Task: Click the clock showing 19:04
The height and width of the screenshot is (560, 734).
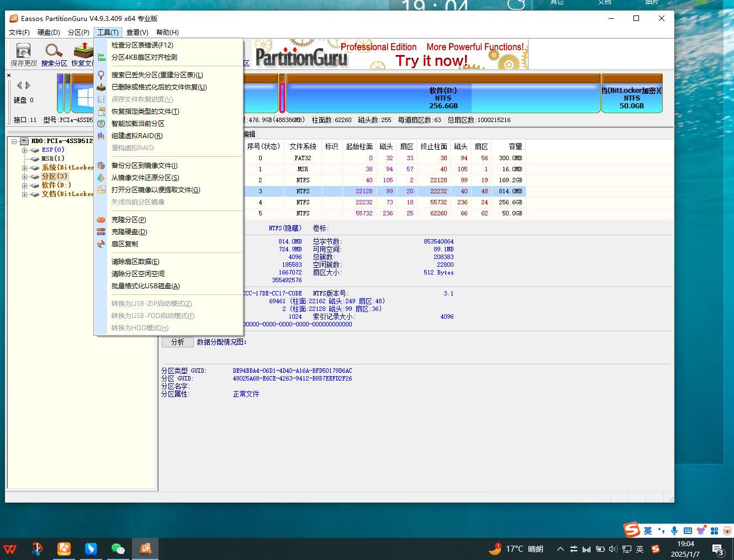Action: pyautogui.click(x=685, y=549)
